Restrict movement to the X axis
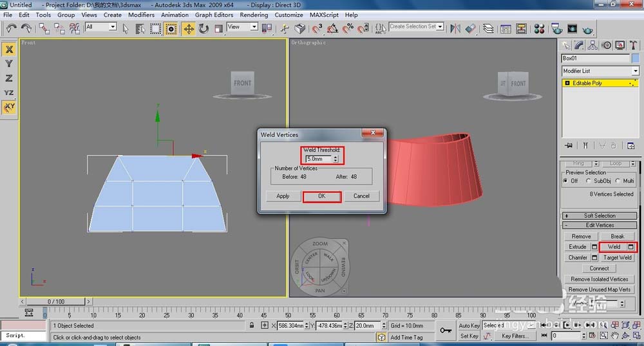The image size is (644, 346). pos(9,49)
